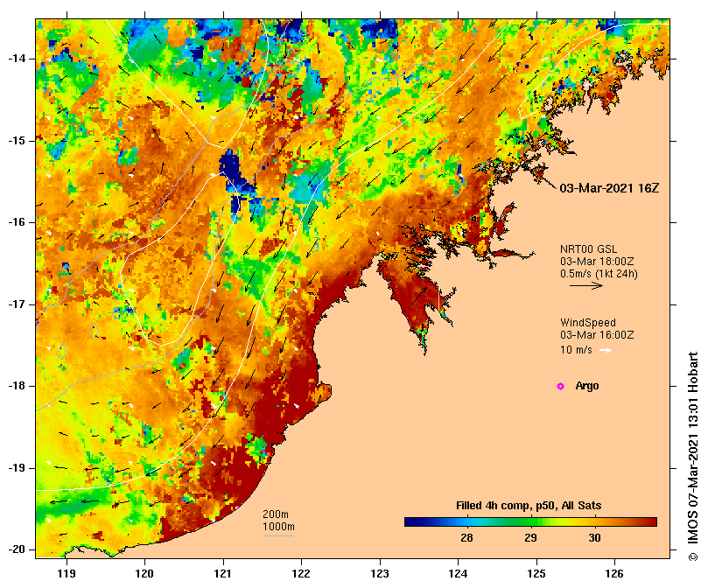Click the '-17' latitude axis label
This screenshot has width=708, height=588.
tap(17, 304)
